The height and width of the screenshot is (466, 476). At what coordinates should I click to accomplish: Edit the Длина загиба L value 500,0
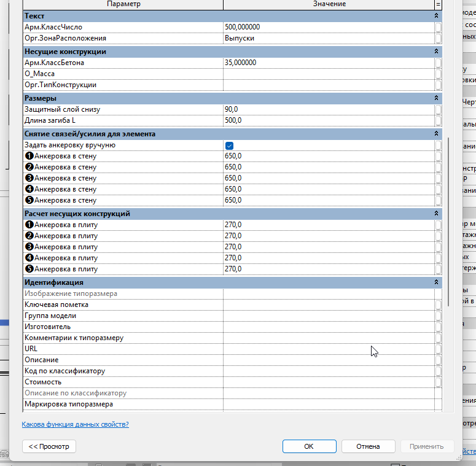329,120
